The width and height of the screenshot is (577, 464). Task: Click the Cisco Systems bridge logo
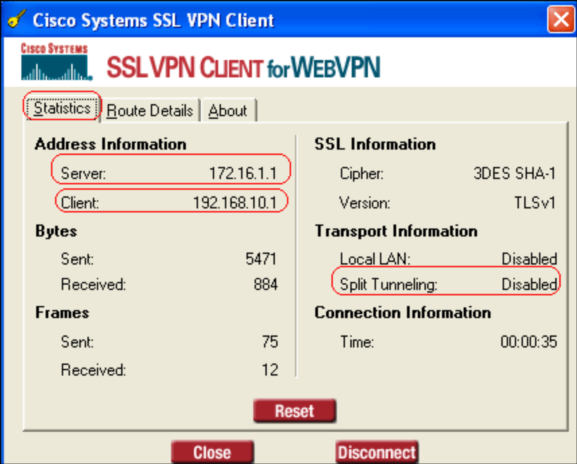[56, 62]
